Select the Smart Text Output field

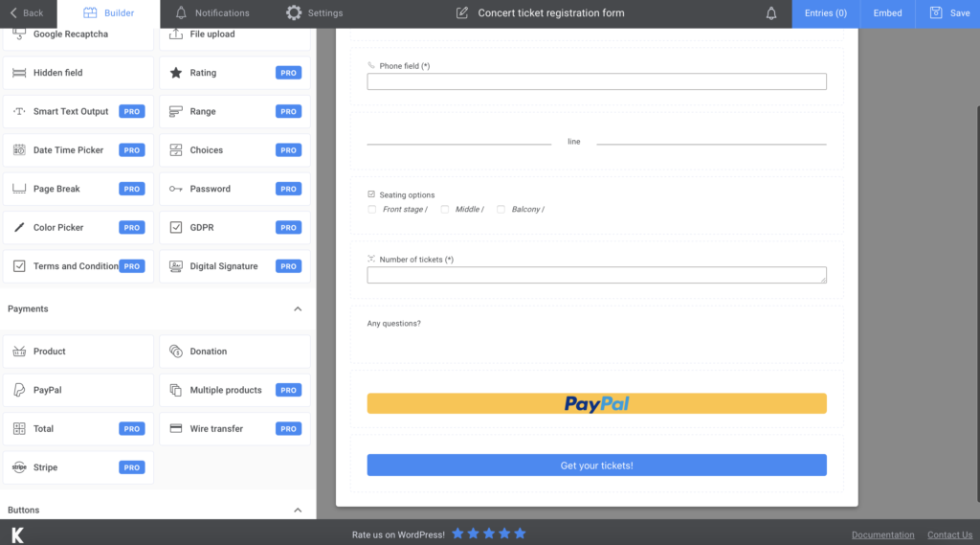coord(78,111)
